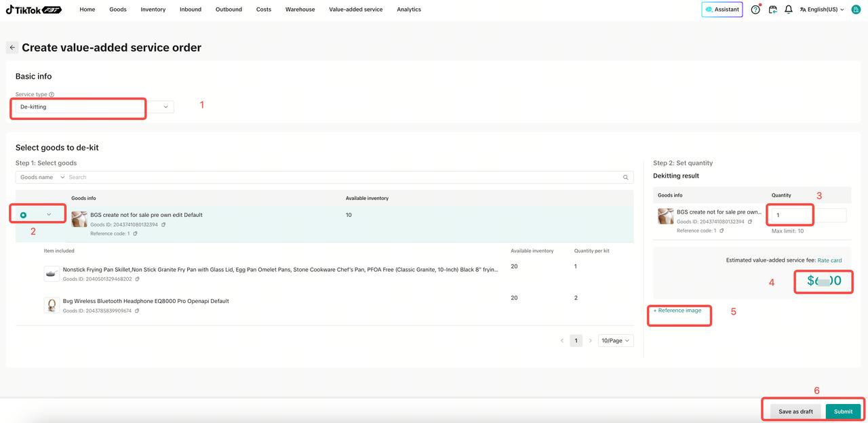Open the Home menu item
The image size is (868, 423).
coord(87,9)
